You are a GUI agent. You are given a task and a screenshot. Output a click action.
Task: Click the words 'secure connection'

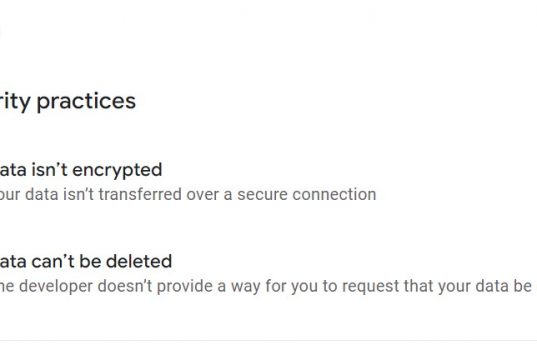tap(307, 195)
